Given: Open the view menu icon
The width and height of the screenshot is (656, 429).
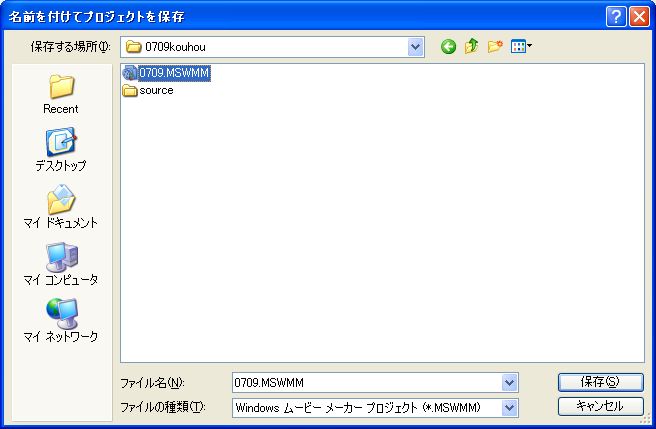Looking at the screenshot, I should pos(520,46).
